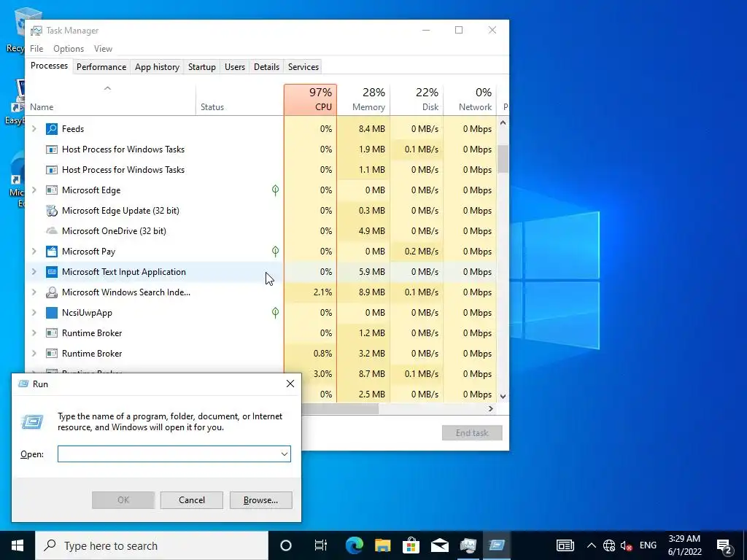Open the Mail app from the taskbar
This screenshot has height=560, width=747.
click(x=440, y=545)
